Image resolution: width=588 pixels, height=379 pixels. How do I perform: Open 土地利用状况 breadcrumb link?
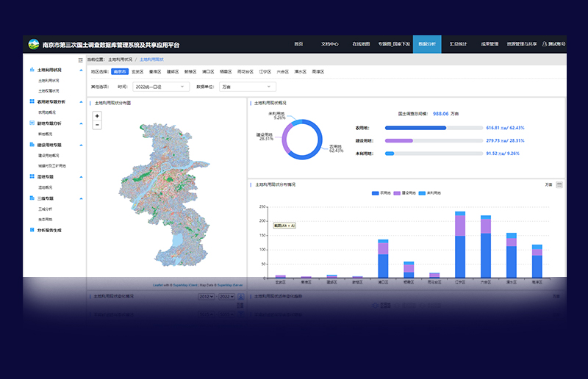[x=121, y=59]
